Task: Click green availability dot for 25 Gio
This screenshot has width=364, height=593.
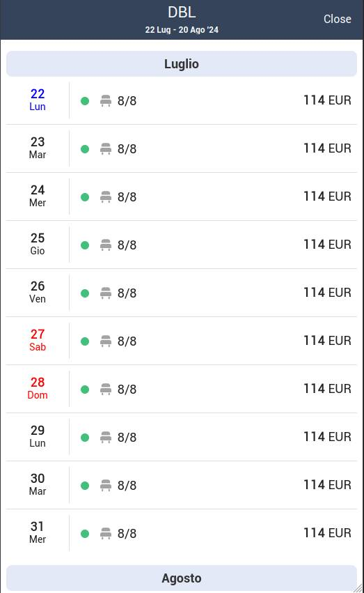Action: pyautogui.click(x=85, y=245)
